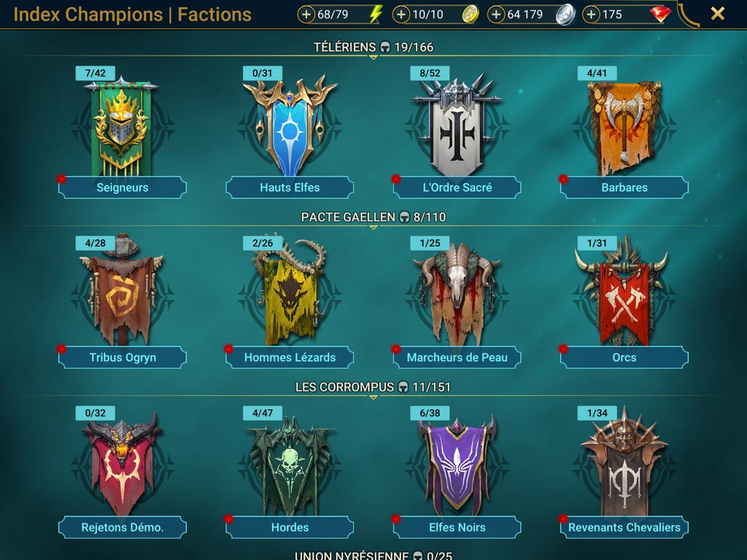Select the Elfes Noirs purple banner
Screen dimensions: 747x560
coord(457,464)
